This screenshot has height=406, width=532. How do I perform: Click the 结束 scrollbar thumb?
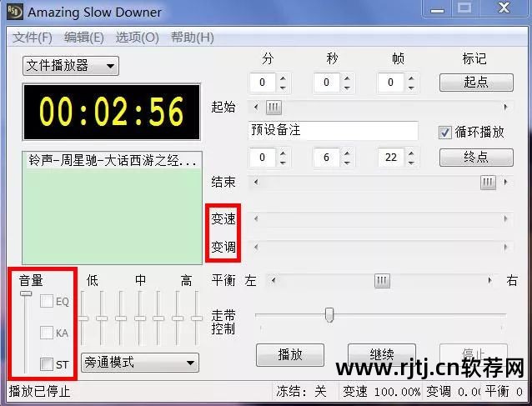coord(488,183)
